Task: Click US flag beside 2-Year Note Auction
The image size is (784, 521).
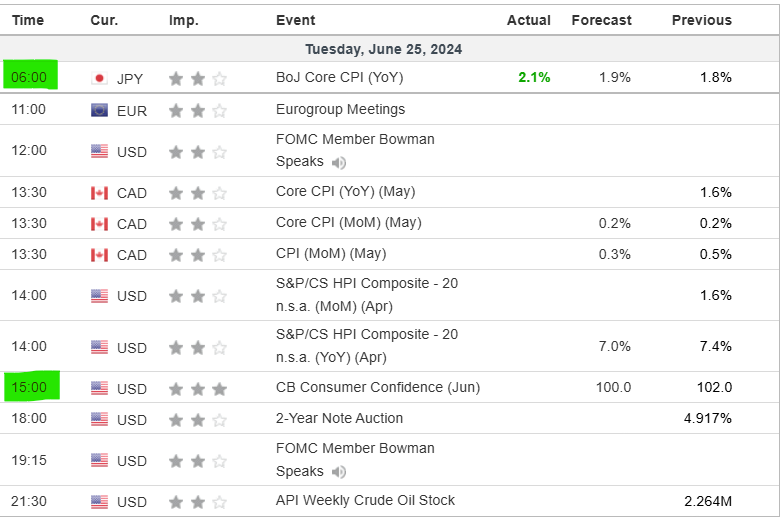Action: 99,419
